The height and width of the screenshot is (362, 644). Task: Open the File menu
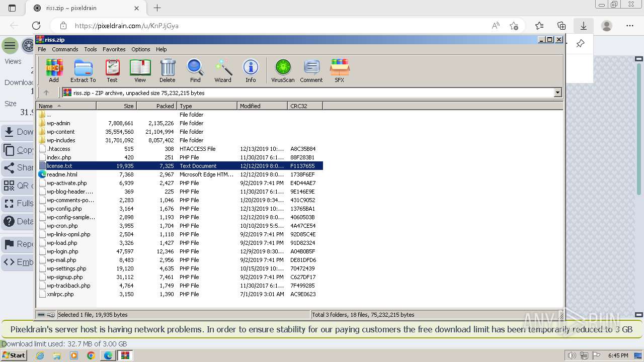click(42, 49)
